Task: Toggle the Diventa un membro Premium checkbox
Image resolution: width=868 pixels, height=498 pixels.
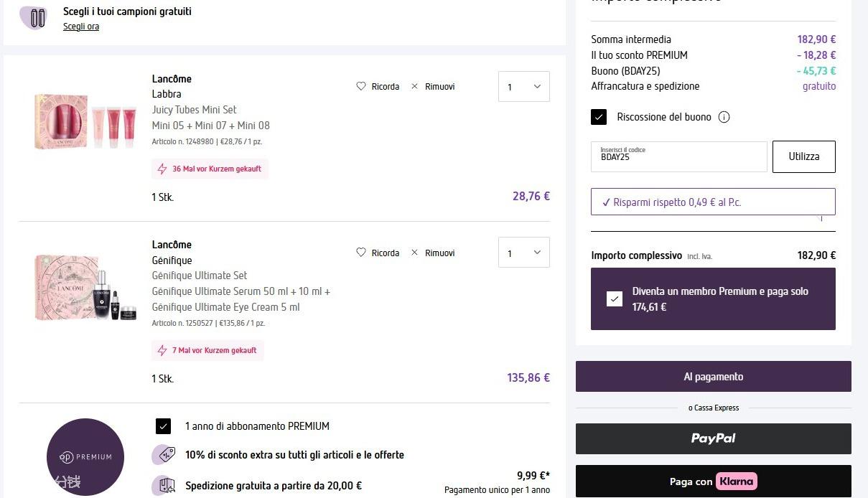Action: 614,299
